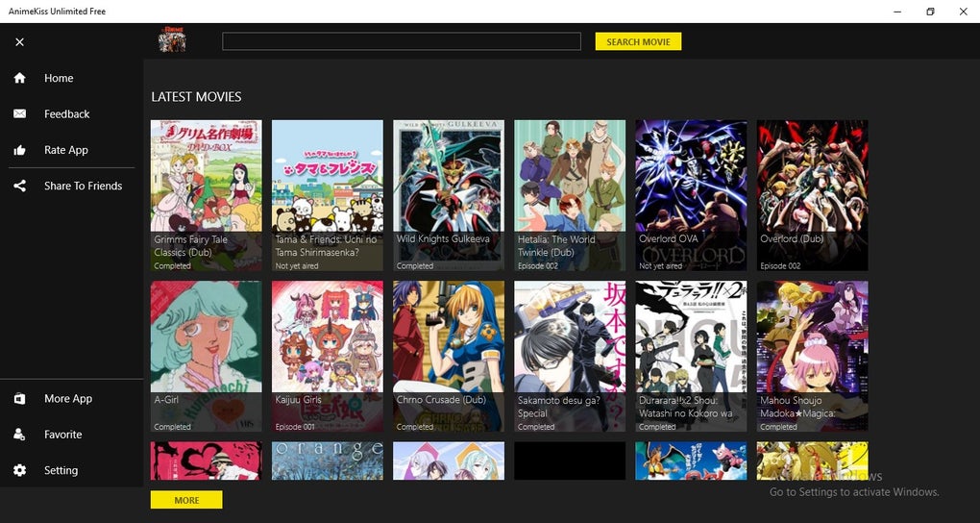Select Share To Friends in the sidebar

point(84,186)
